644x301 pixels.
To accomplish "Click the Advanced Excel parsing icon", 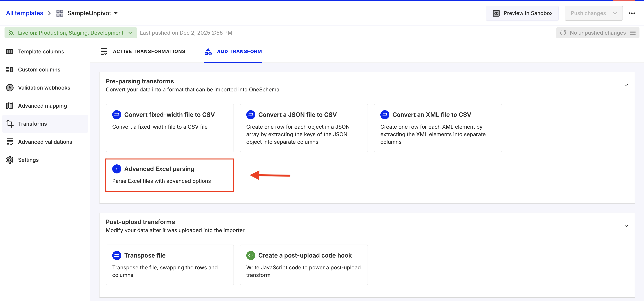I will tap(117, 169).
